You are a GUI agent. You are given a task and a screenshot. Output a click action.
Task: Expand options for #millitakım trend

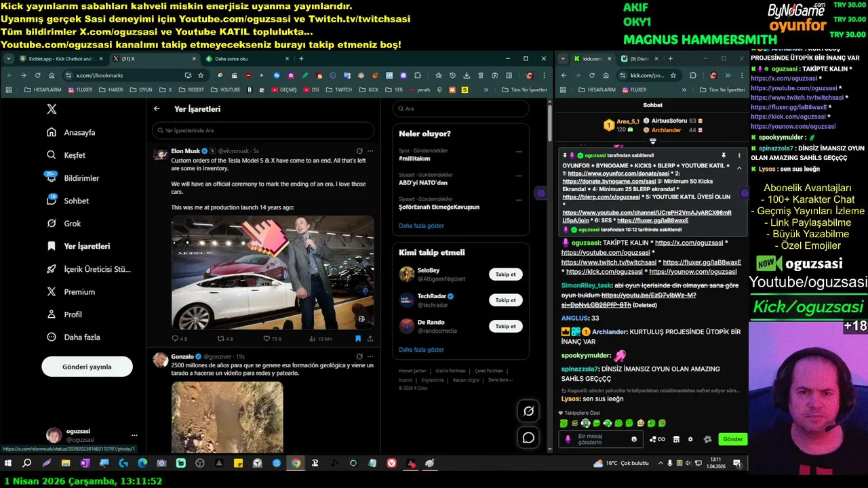519,151
